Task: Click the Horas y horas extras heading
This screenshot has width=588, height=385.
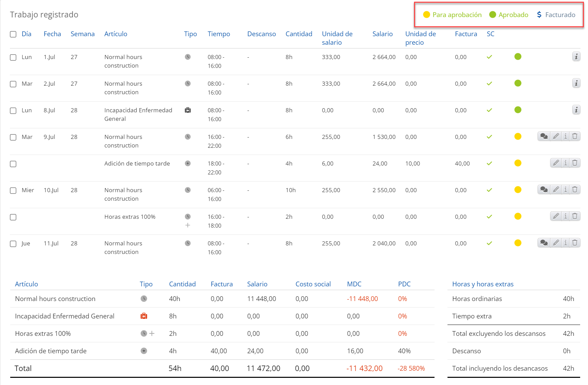Action: tap(483, 284)
